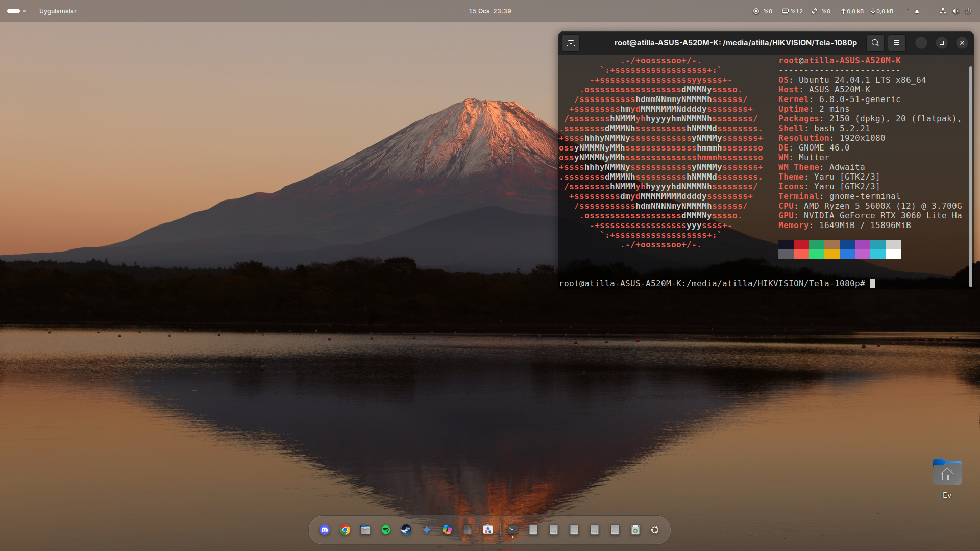Open the date and clock menu
The height and width of the screenshot is (551, 980).
click(x=490, y=11)
